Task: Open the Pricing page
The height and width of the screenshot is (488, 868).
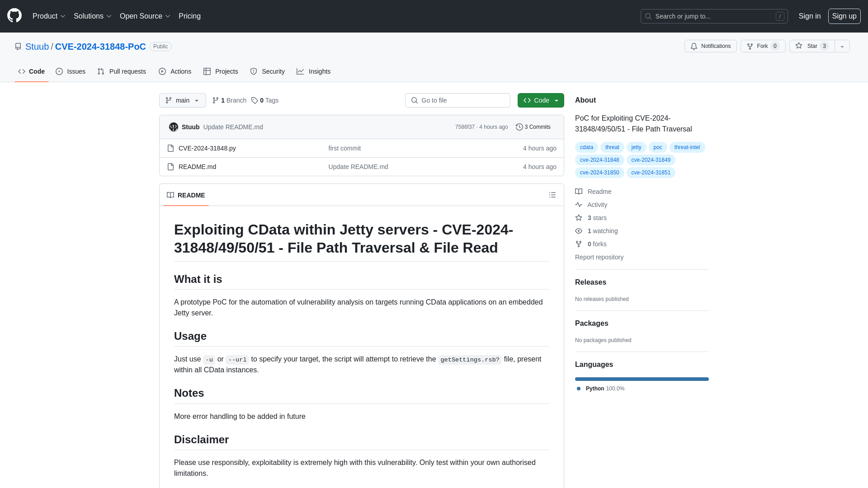Action: pos(189,16)
